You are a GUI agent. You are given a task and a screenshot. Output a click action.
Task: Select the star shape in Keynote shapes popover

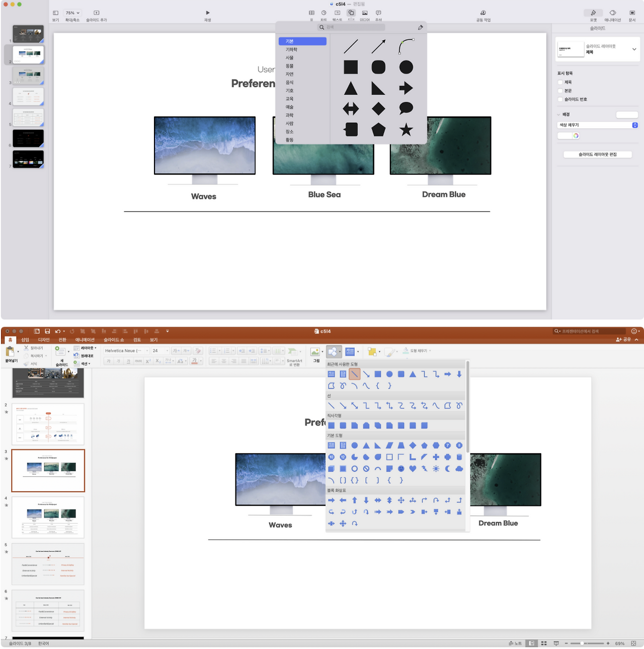pos(406,130)
